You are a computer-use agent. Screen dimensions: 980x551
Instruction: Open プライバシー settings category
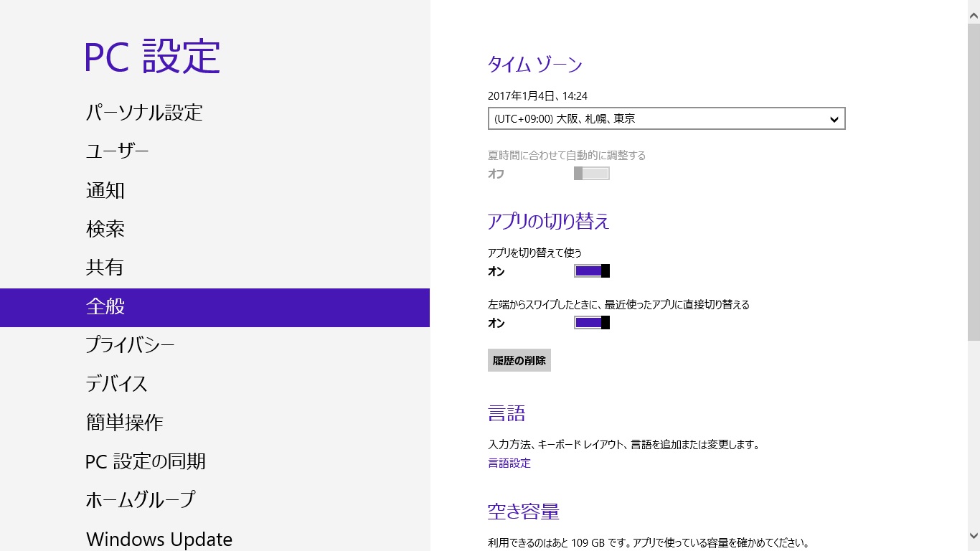(x=130, y=345)
